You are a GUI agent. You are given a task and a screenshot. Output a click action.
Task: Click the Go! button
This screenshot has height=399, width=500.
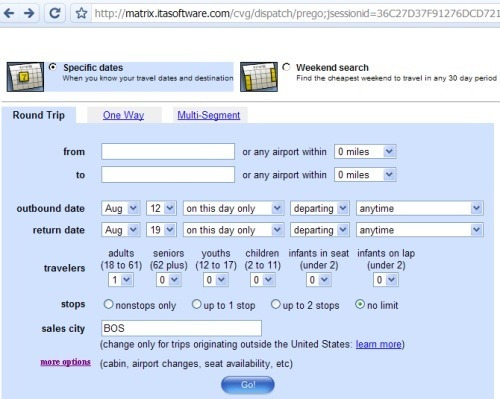pos(248,385)
